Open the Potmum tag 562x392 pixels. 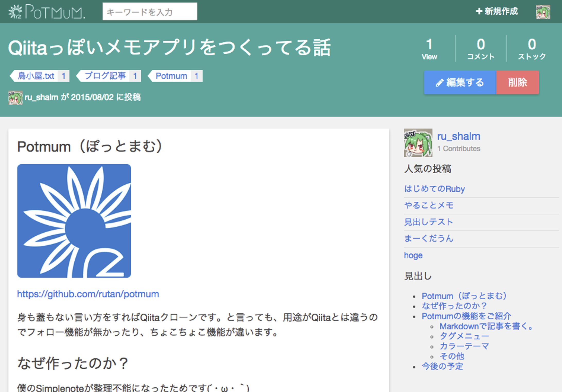175,76
